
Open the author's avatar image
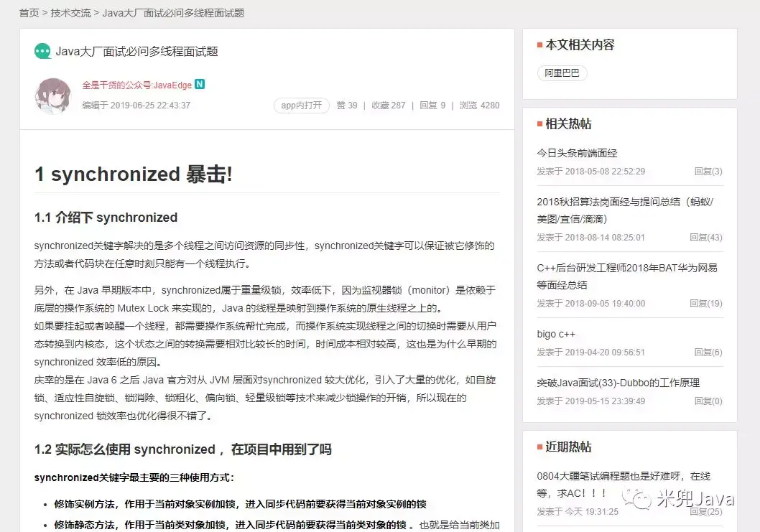pos(53,96)
